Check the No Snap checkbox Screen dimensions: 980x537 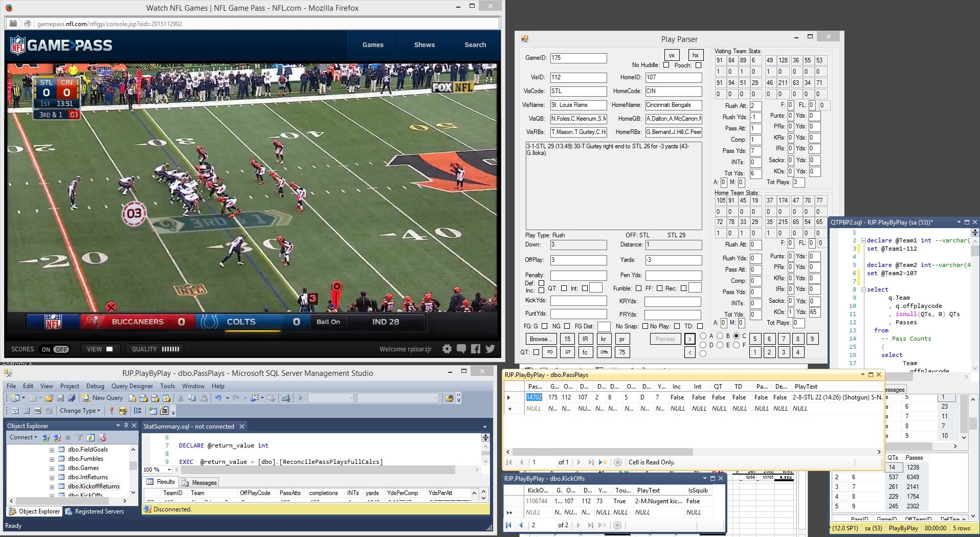(x=645, y=326)
